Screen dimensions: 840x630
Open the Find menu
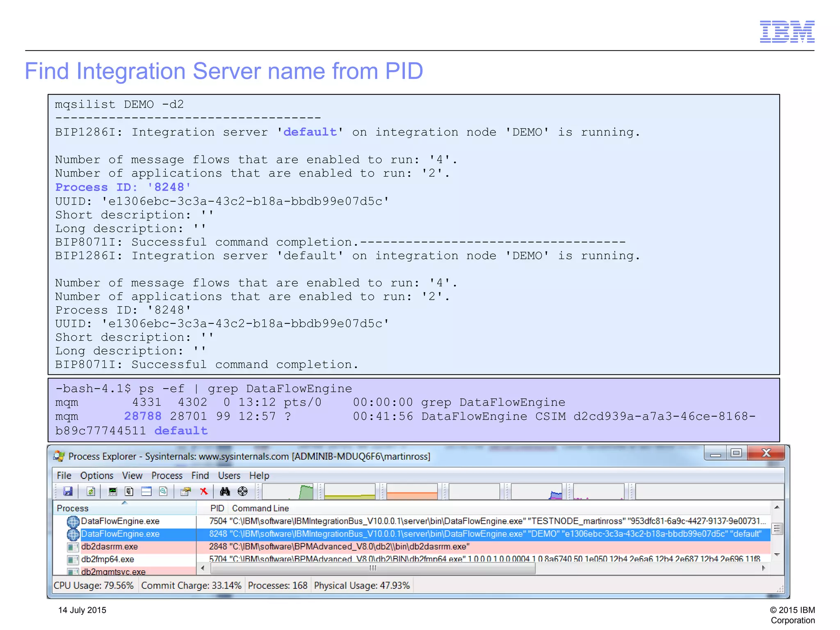point(200,475)
